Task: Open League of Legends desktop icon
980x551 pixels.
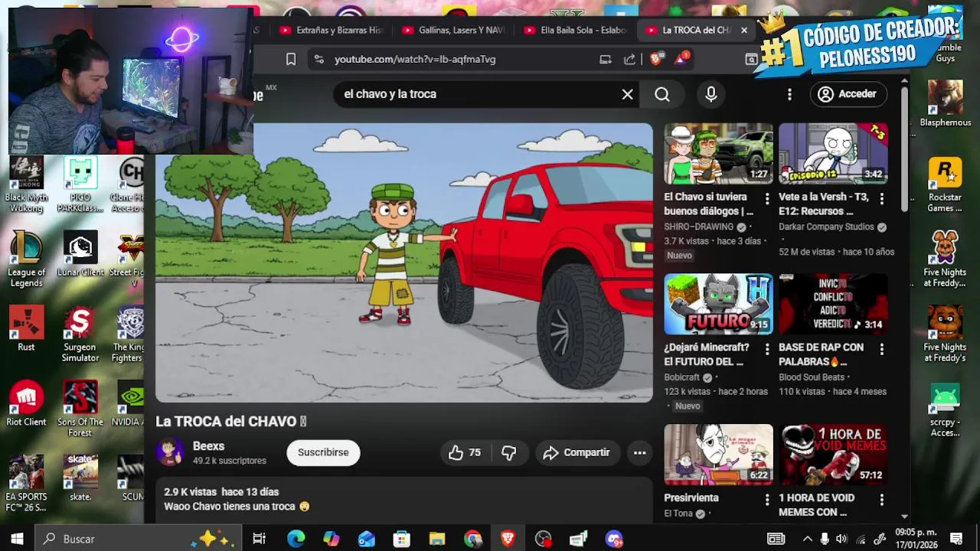Action: click(27, 259)
